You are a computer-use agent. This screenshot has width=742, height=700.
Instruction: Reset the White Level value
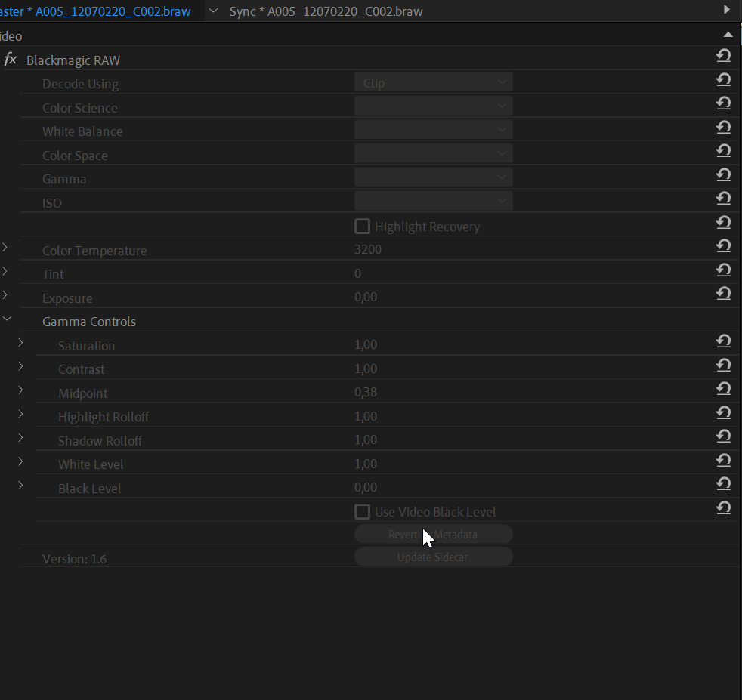click(x=724, y=460)
